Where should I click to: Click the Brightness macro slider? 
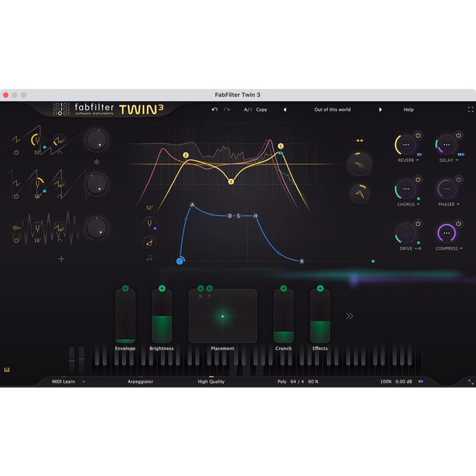[x=162, y=316]
